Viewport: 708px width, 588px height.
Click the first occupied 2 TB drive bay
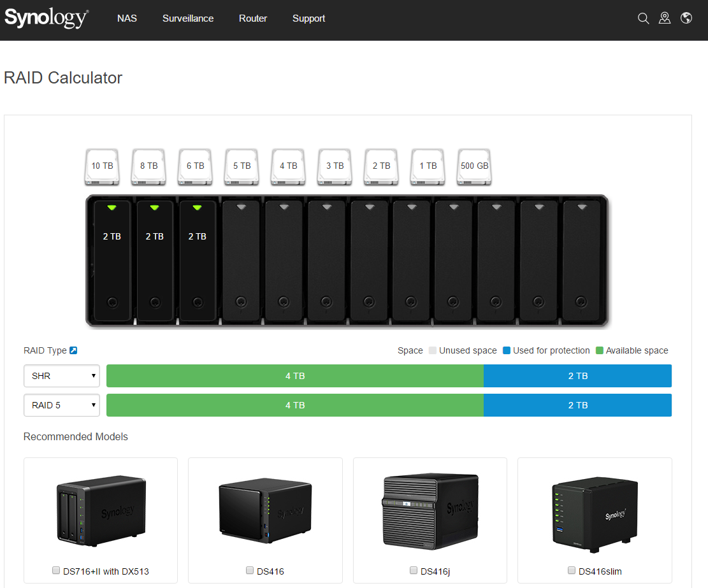tap(112, 261)
